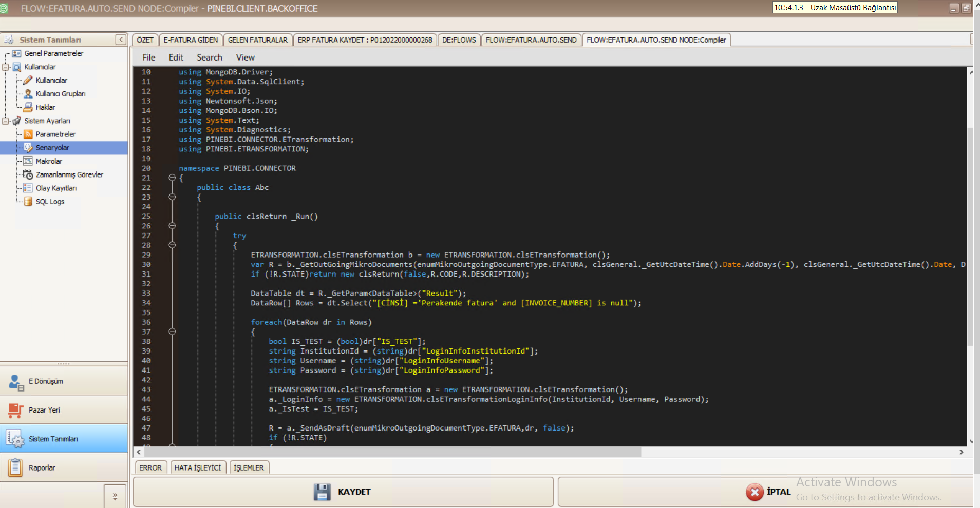
Task: Expand navigation pane options double chevron
Action: click(115, 496)
